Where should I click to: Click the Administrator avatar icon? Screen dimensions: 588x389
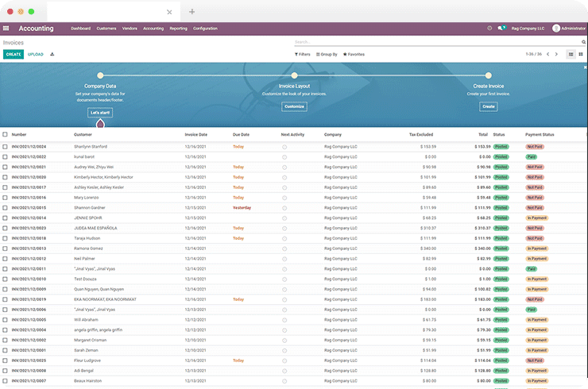coord(556,29)
